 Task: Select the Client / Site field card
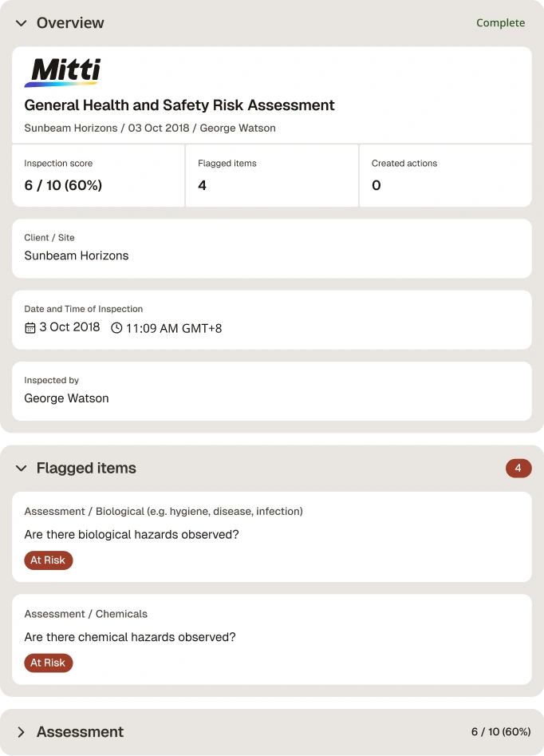tap(272, 248)
